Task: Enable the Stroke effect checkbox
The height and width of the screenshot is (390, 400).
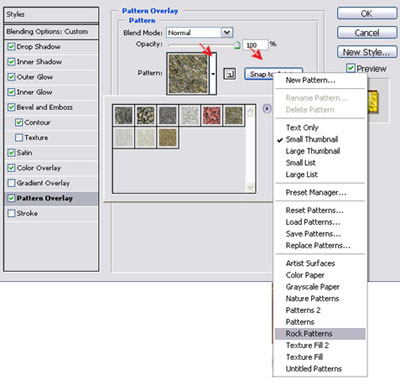Action: coord(11,213)
